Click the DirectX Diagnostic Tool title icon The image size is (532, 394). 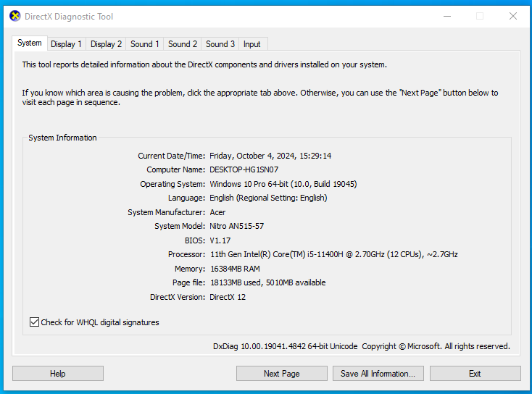14,16
